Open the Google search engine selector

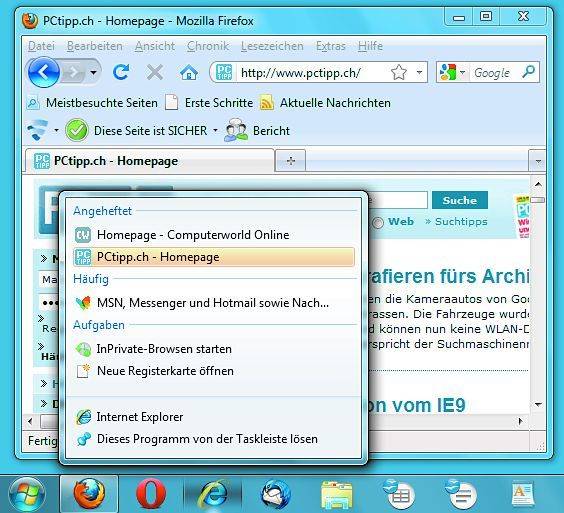[x=452, y=72]
